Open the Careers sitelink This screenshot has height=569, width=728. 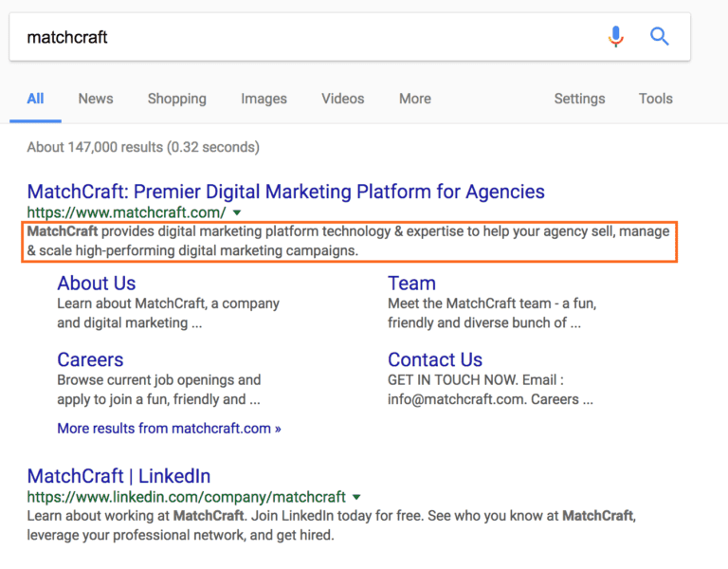tap(90, 359)
